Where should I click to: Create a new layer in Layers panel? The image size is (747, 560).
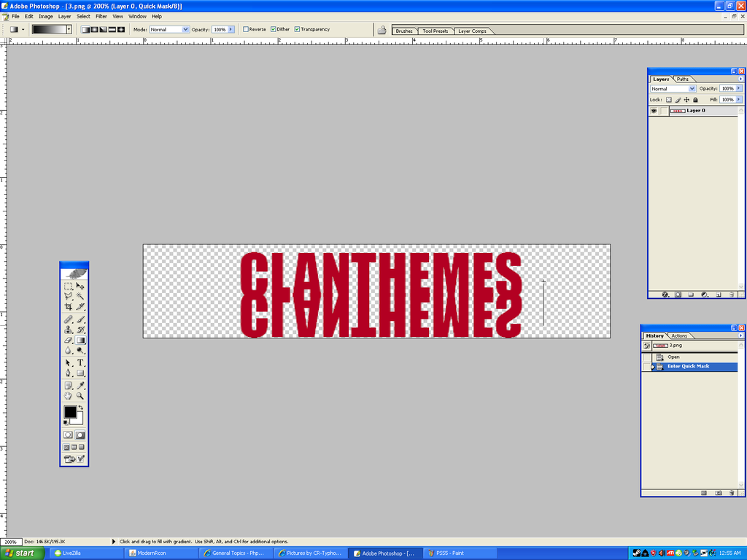point(719,295)
